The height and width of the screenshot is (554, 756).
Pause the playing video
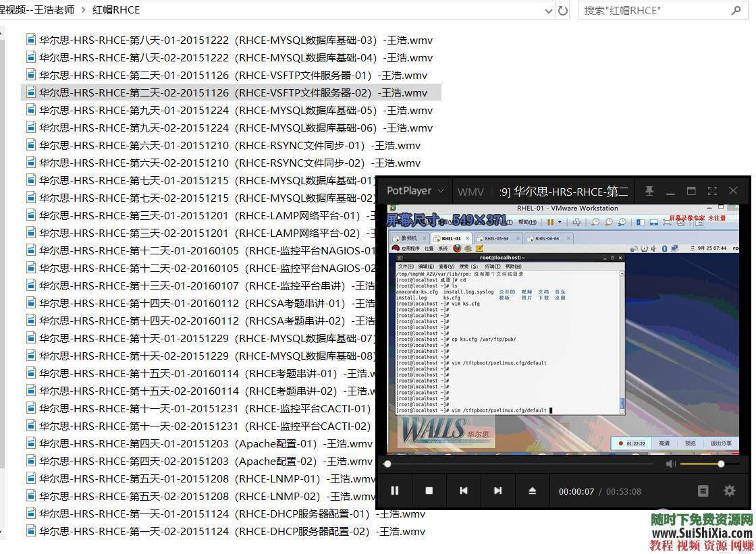394,491
